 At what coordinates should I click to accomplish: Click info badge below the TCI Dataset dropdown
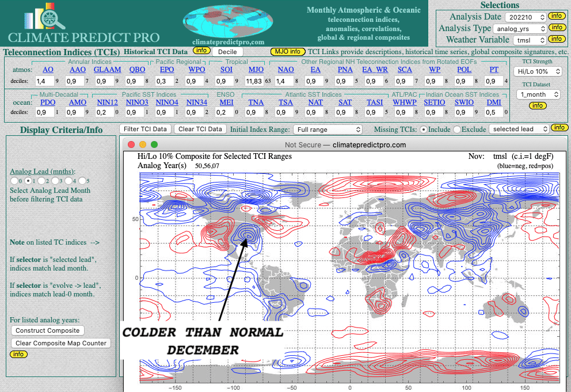pos(537,106)
